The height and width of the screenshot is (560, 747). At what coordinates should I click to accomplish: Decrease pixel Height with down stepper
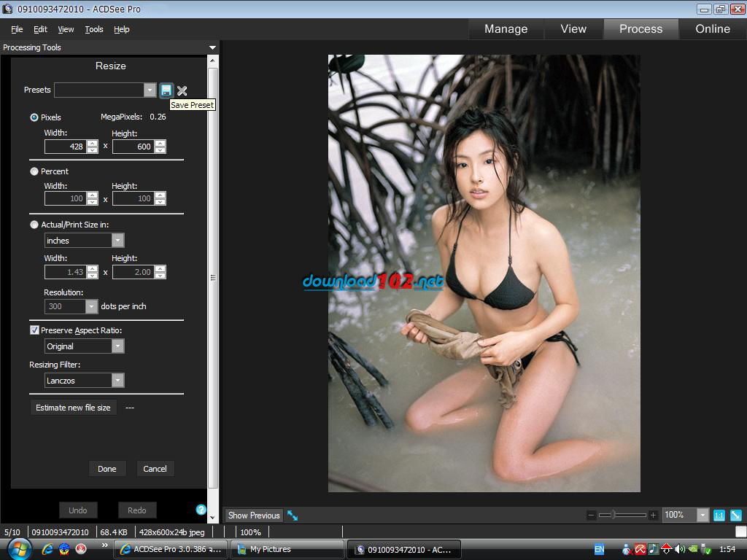(160, 150)
